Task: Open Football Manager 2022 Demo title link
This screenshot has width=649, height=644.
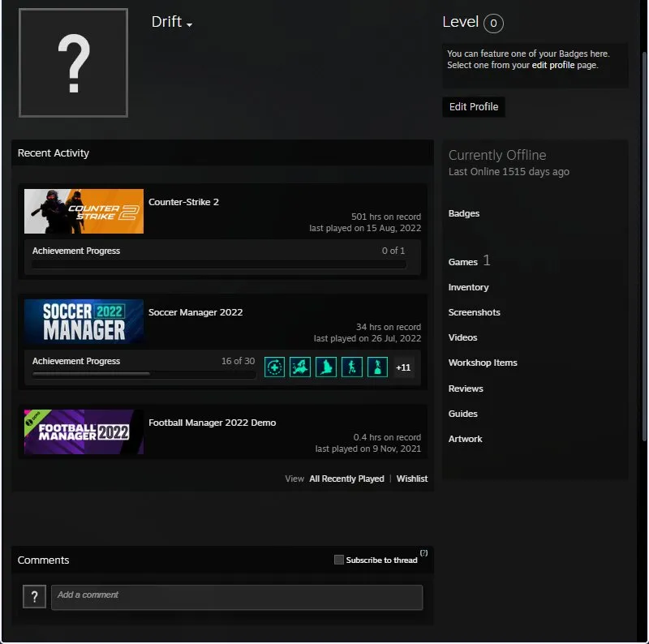Action: [x=212, y=423]
